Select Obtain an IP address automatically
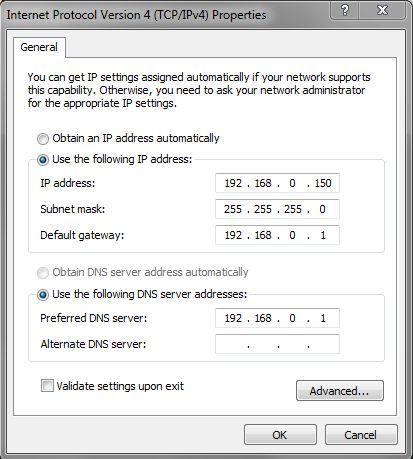The width and height of the screenshot is (413, 459). (x=43, y=139)
